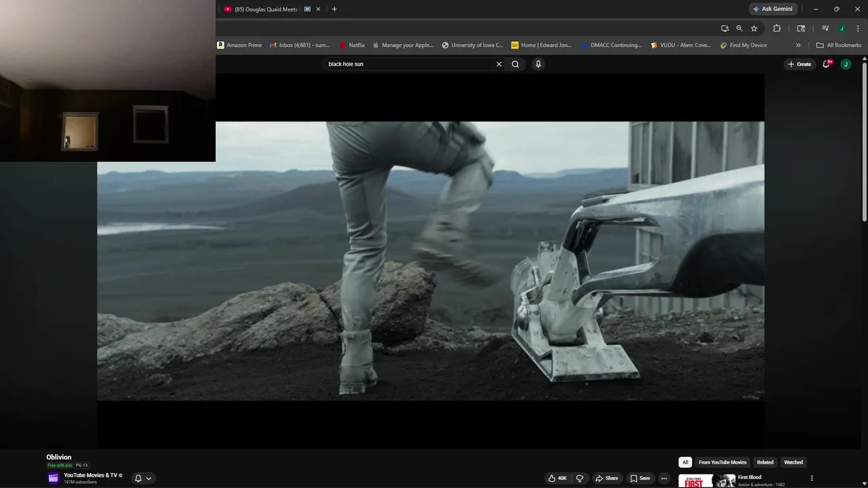Open the Chrome Extensions puzzle icon
868x488 pixels.
click(x=777, y=28)
